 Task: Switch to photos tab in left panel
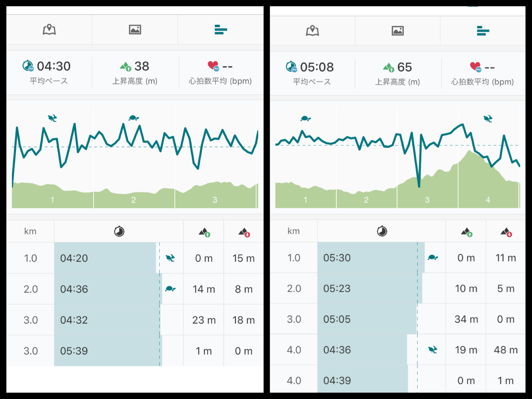[135, 30]
